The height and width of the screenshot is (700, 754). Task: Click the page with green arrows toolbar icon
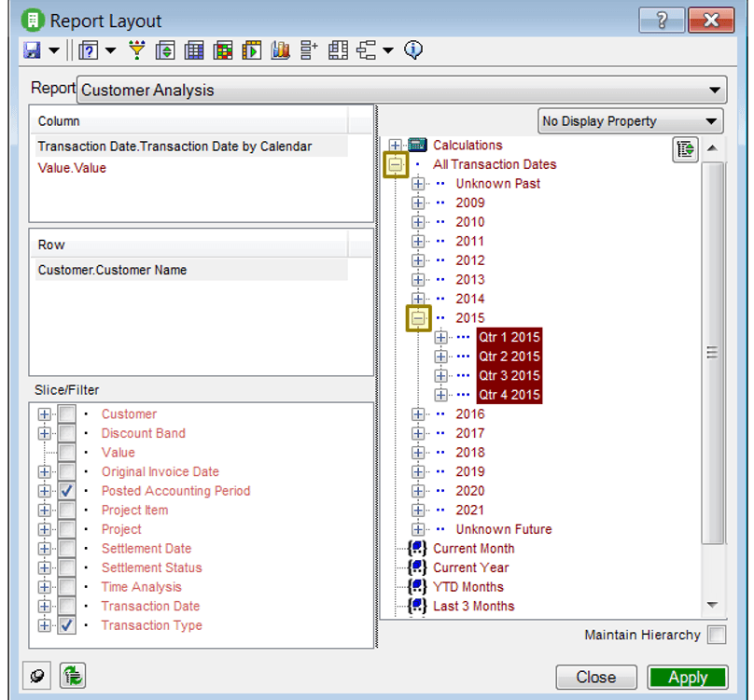165,50
